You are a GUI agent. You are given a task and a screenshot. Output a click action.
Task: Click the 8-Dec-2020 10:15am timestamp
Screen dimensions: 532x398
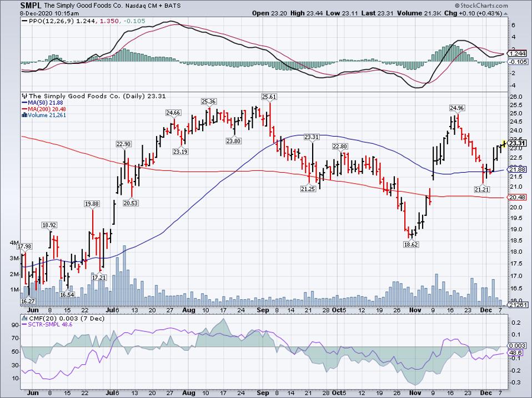coord(49,13)
